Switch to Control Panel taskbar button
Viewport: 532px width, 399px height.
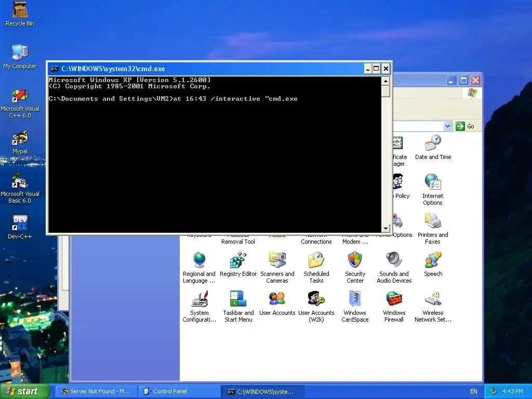pyautogui.click(x=179, y=391)
